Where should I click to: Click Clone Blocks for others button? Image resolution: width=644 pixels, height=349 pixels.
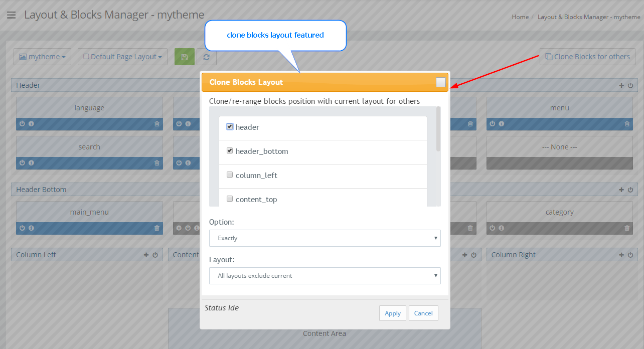click(x=587, y=57)
